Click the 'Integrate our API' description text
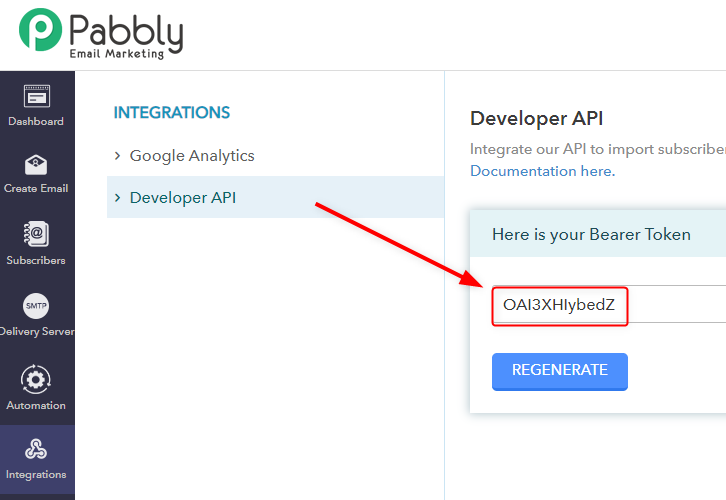 click(x=598, y=149)
